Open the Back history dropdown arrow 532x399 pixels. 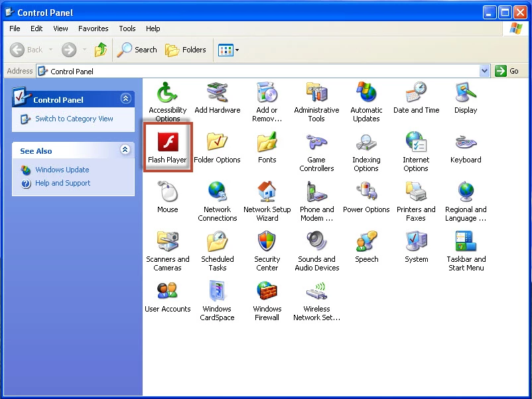50,50
